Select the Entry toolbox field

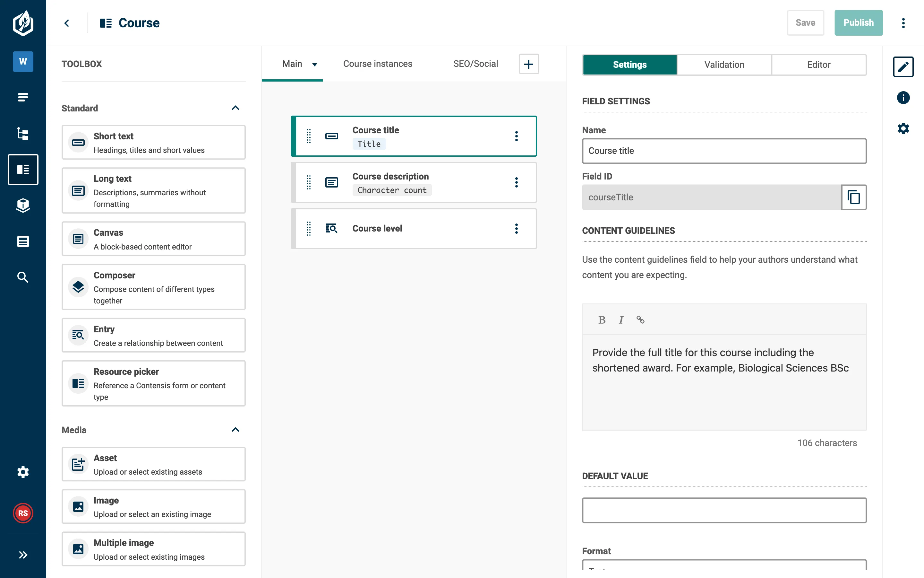pyautogui.click(x=153, y=335)
